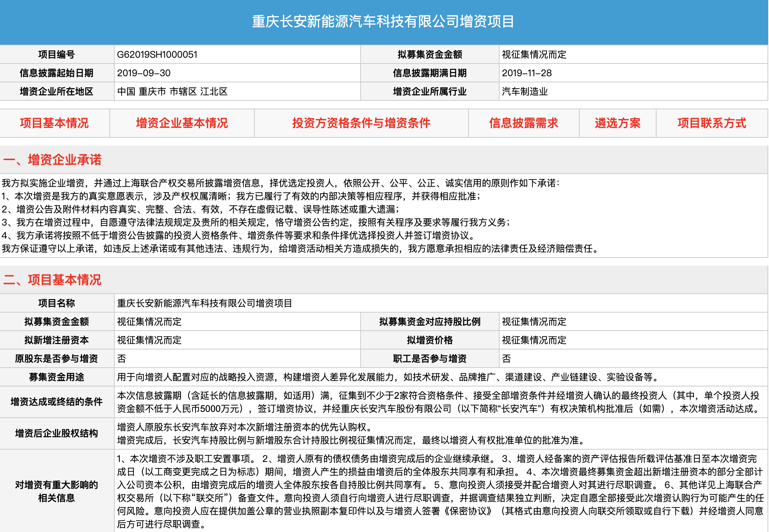Viewport: 769px width, 532px height.
Task: Click the 拟增资价格 label
Action: [430, 340]
